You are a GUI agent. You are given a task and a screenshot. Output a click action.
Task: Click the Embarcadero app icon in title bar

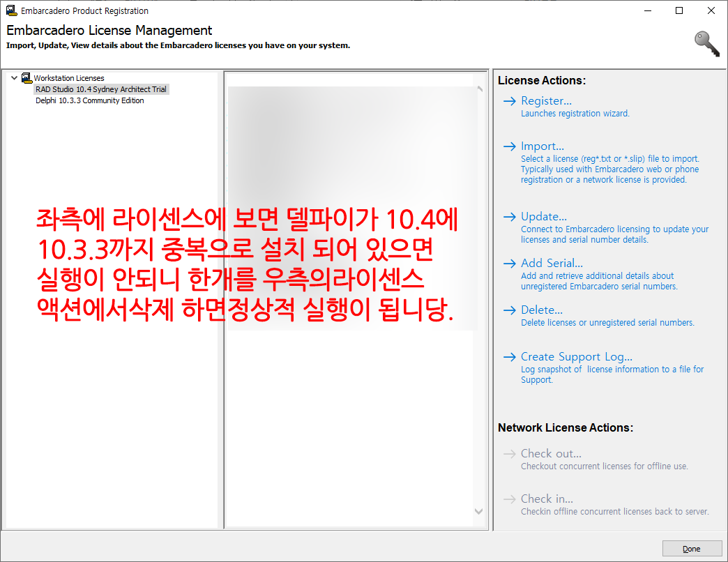tap(11, 10)
